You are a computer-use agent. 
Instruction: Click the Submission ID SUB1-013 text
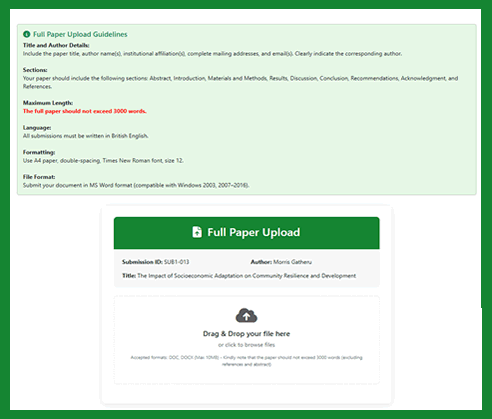(155, 262)
